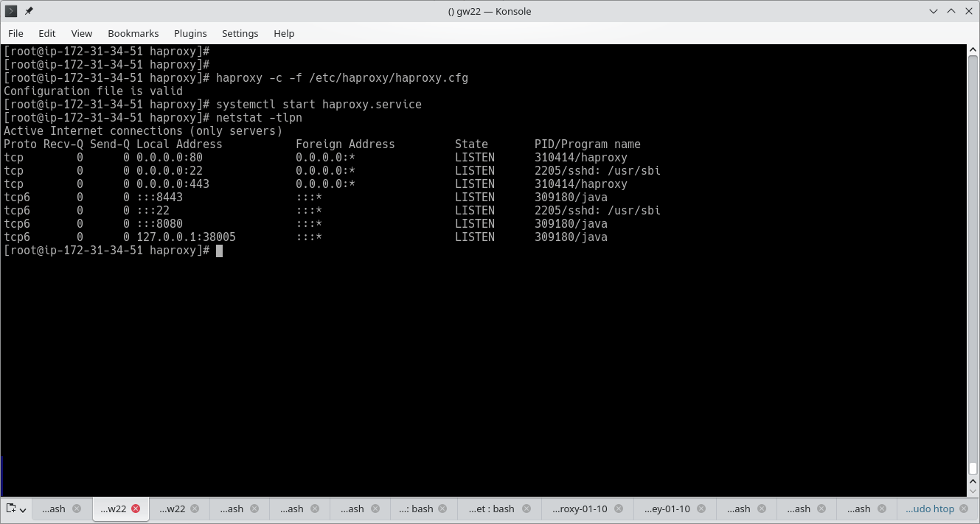Switch to the 'udo htop' tab
Viewport: 980px width, 524px height.
pyautogui.click(x=931, y=509)
